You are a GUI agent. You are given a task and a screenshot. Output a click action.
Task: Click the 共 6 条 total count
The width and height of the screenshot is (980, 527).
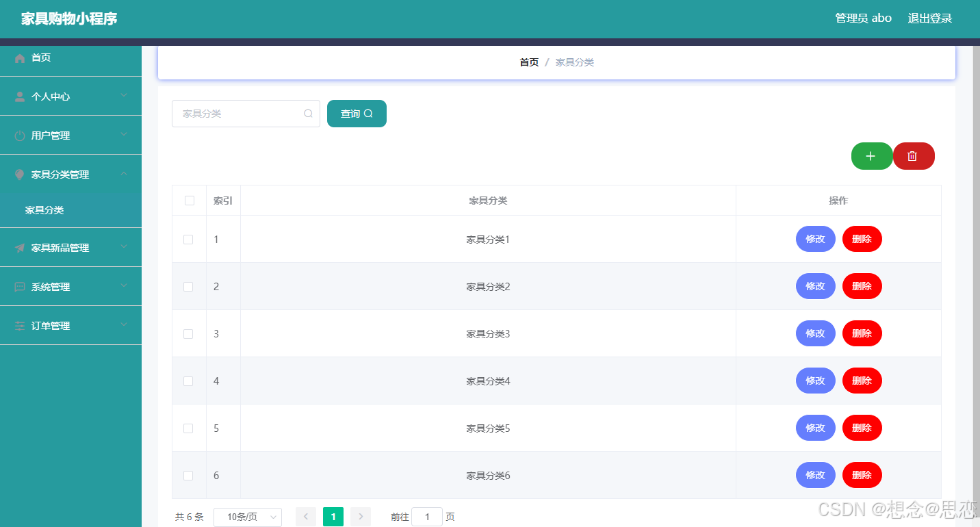[x=190, y=517]
